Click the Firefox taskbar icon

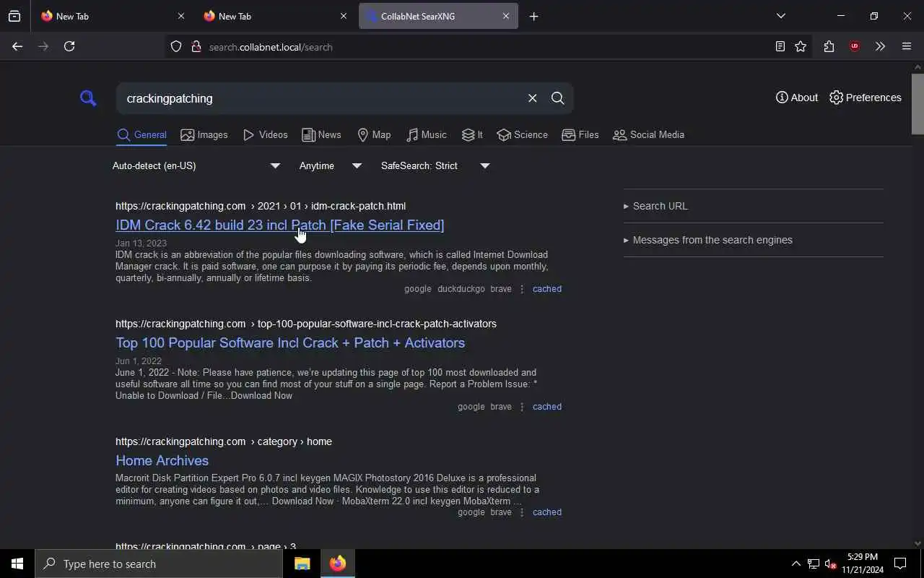click(337, 564)
